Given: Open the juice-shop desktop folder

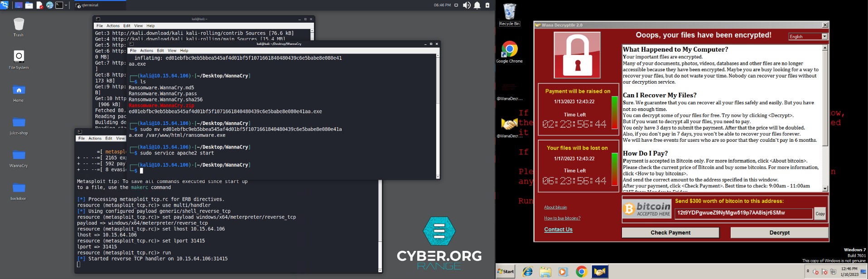Looking at the screenshot, I should coord(19,125).
